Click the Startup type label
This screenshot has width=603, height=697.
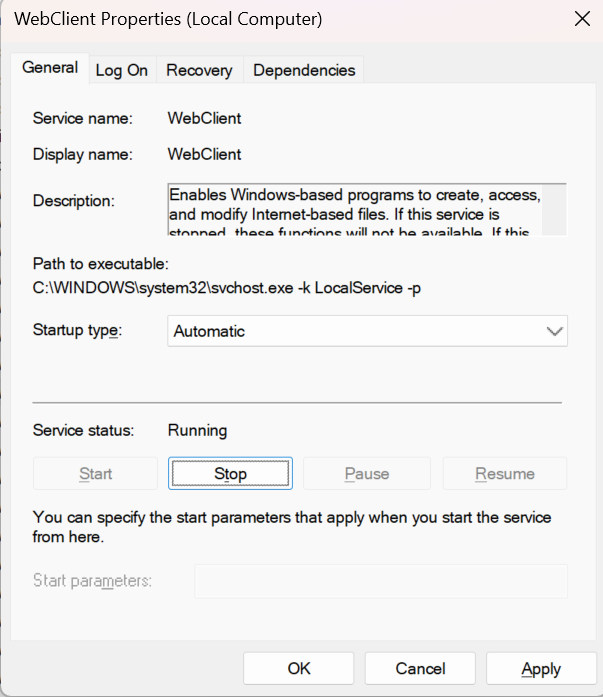[x=77, y=330]
